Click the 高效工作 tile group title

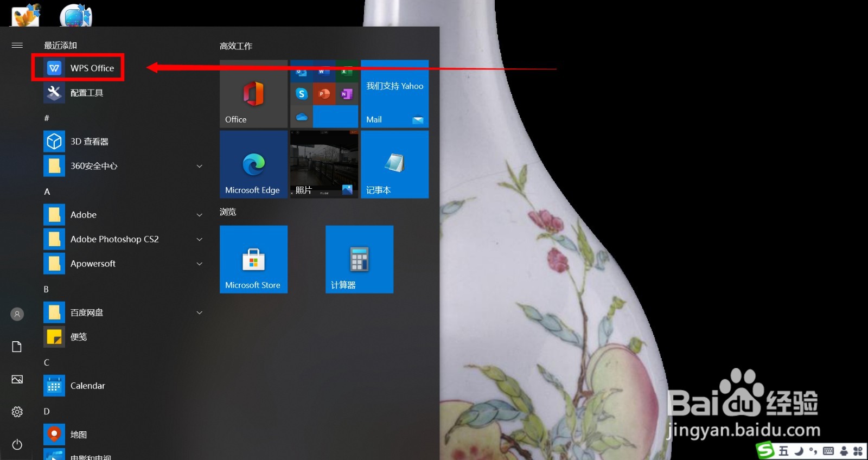coord(236,46)
